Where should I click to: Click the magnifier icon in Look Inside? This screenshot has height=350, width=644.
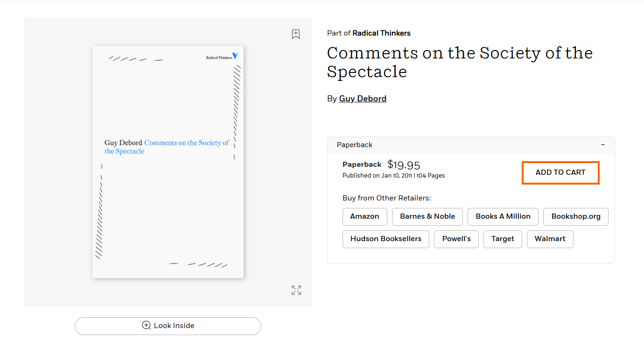point(147,326)
